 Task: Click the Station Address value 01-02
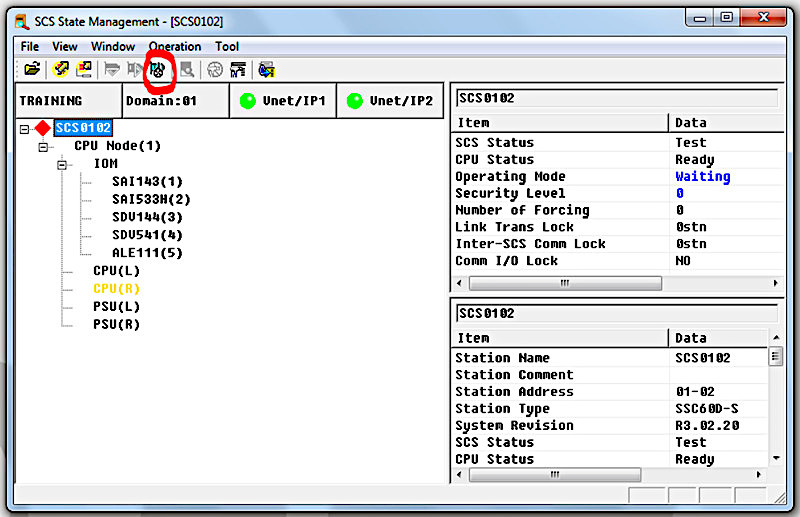click(695, 392)
